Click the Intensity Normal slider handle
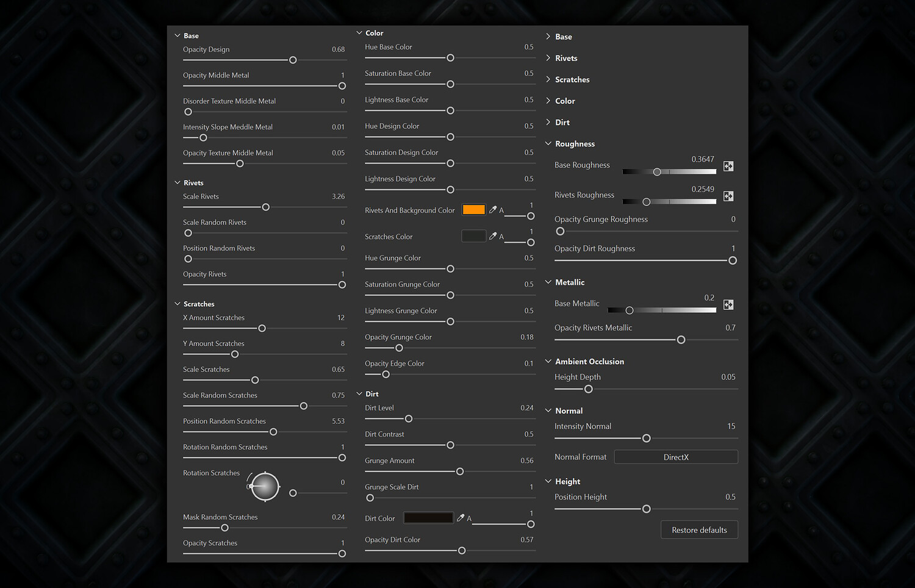Viewport: 915px width, 588px height. pyautogui.click(x=647, y=439)
